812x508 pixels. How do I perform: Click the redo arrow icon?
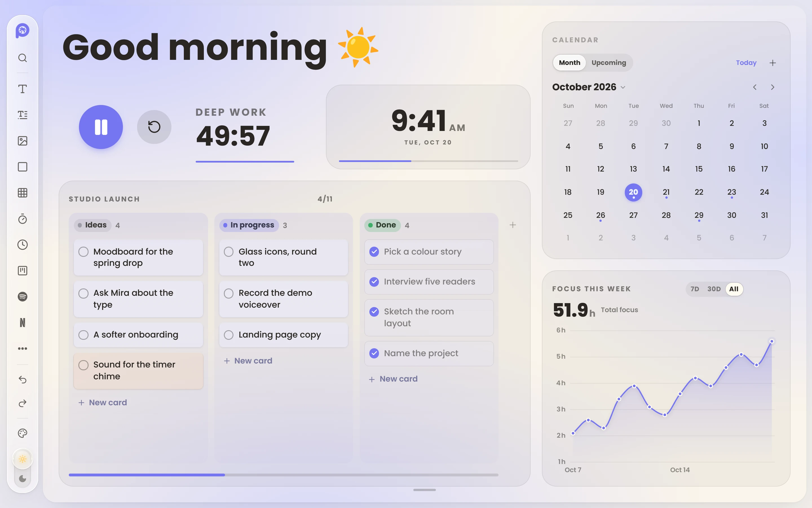point(23,403)
